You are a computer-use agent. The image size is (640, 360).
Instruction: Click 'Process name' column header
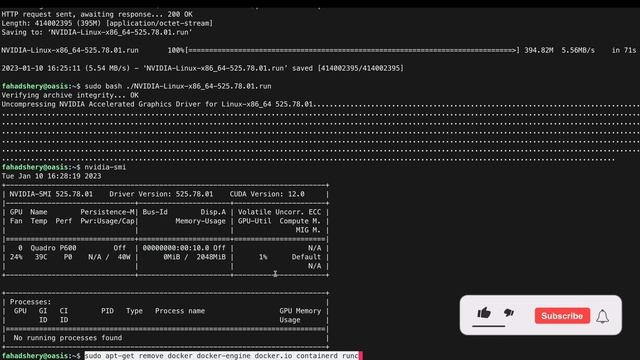click(180, 311)
